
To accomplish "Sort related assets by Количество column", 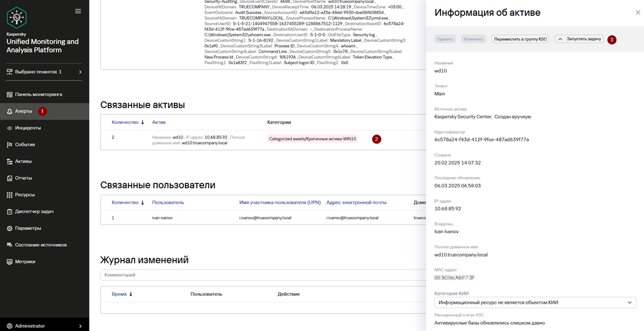I will coord(128,122).
